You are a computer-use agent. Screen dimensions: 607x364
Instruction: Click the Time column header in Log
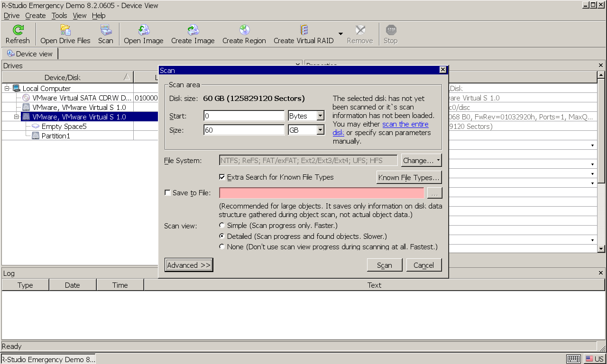coord(120,285)
